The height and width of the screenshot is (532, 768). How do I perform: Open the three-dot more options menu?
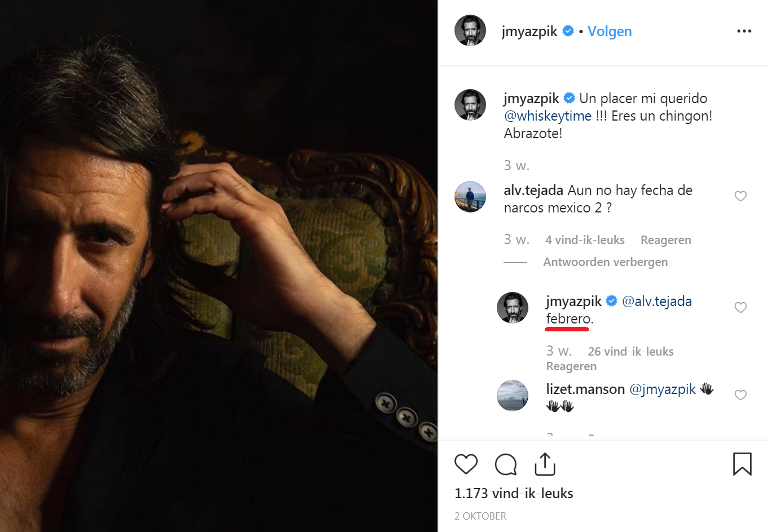click(744, 31)
